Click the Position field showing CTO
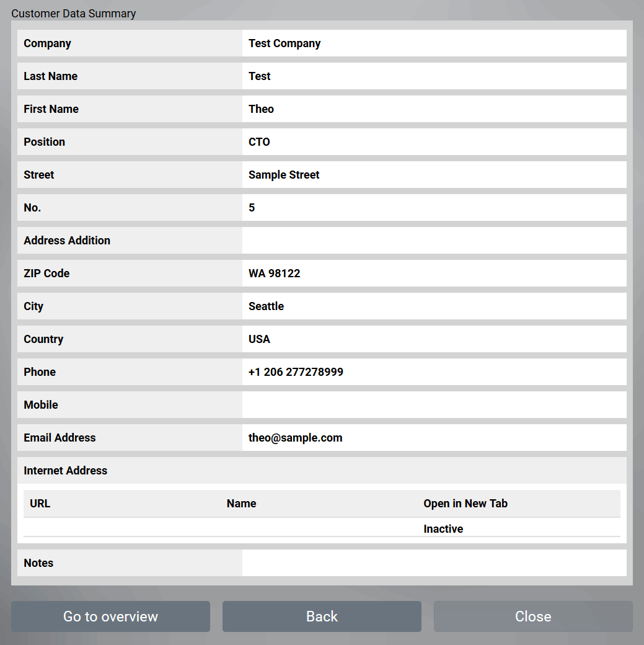 coord(434,141)
